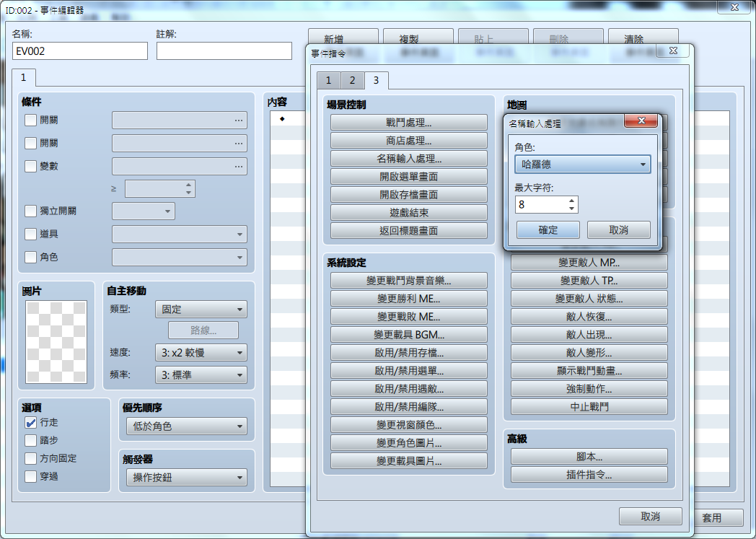The width and height of the screenshot is (756, 539).
Task: Click 確定 in the name input dialog
Action: pyautogui.click(x=548, y=230)
